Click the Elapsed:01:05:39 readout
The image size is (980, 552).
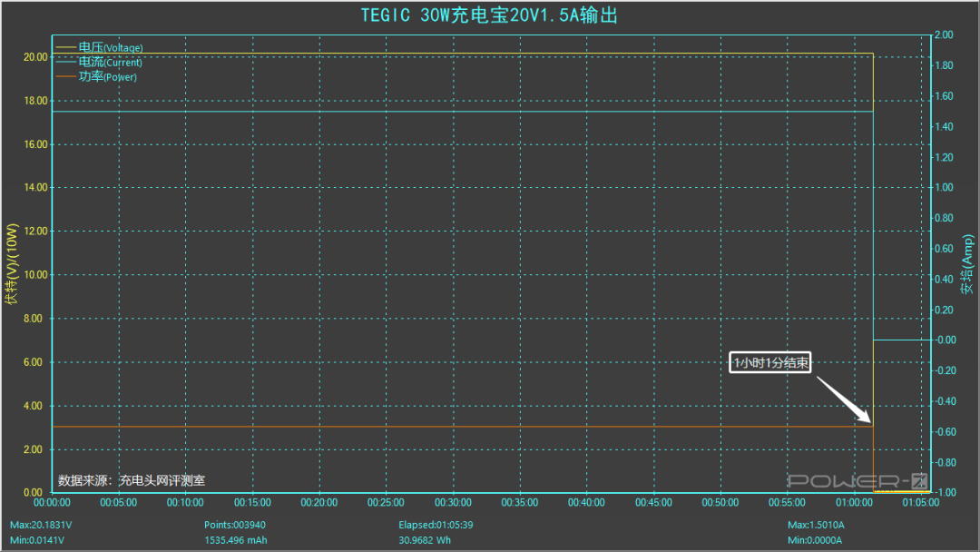436,525
